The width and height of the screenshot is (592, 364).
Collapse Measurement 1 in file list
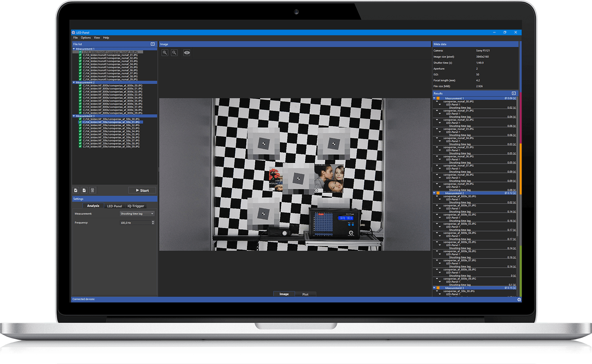(74, 49)
